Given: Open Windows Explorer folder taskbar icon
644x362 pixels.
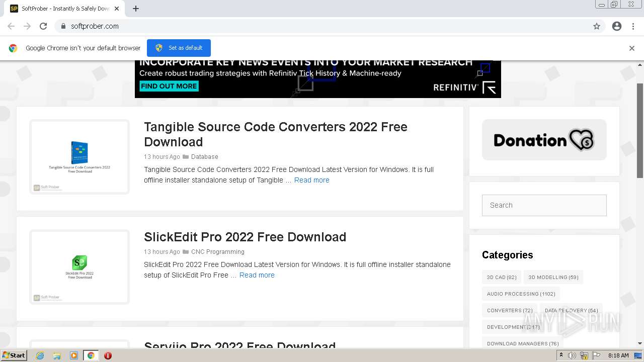Looking at the screenshot, I should (57, 355).
